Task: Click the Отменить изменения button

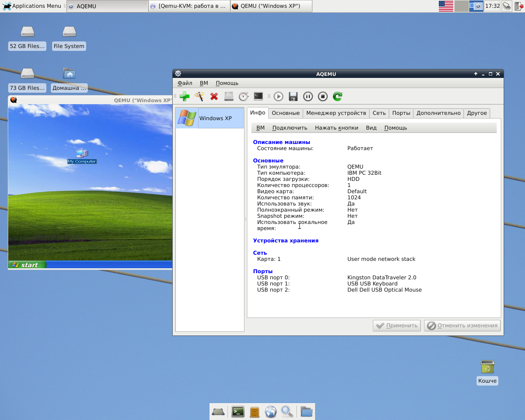Action: [462, 326]
